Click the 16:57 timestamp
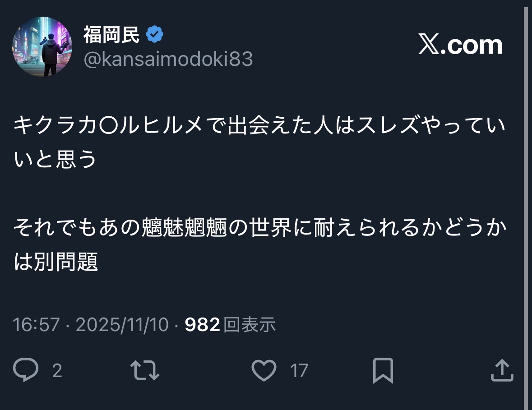This screenshot has height=410, width=532. click(36, 324)
